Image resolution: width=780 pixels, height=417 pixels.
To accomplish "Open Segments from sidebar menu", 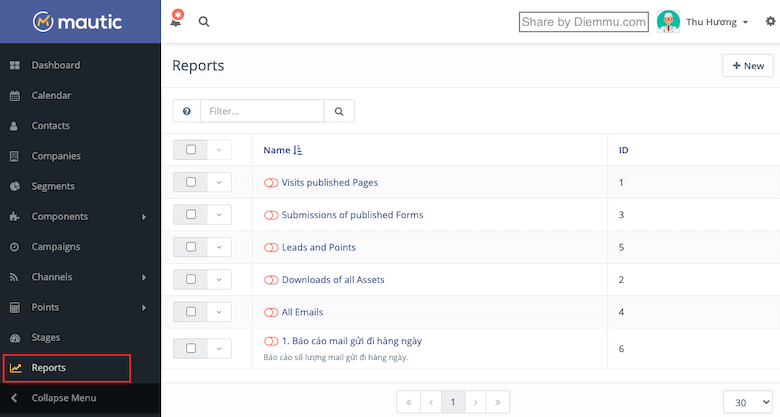I will coord(53,186).
